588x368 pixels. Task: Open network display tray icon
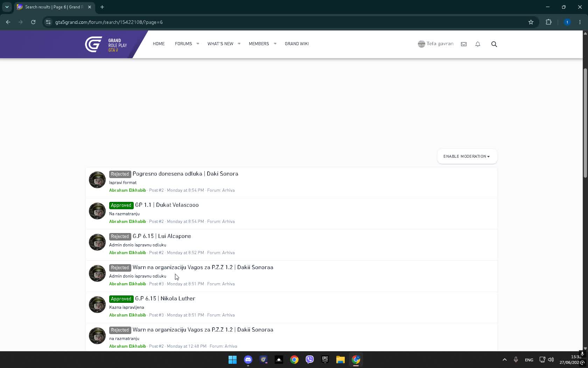click(542, 360)
